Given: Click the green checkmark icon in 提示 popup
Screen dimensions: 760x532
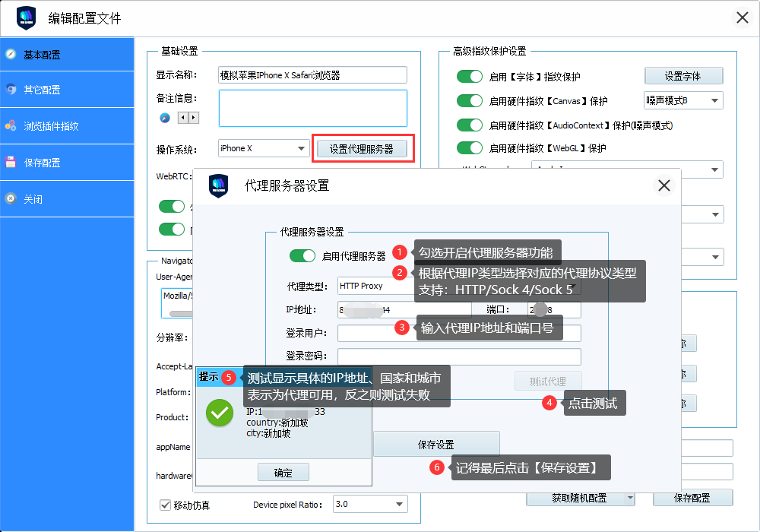Looking at the screenshot, I should (x=220, y=413).
